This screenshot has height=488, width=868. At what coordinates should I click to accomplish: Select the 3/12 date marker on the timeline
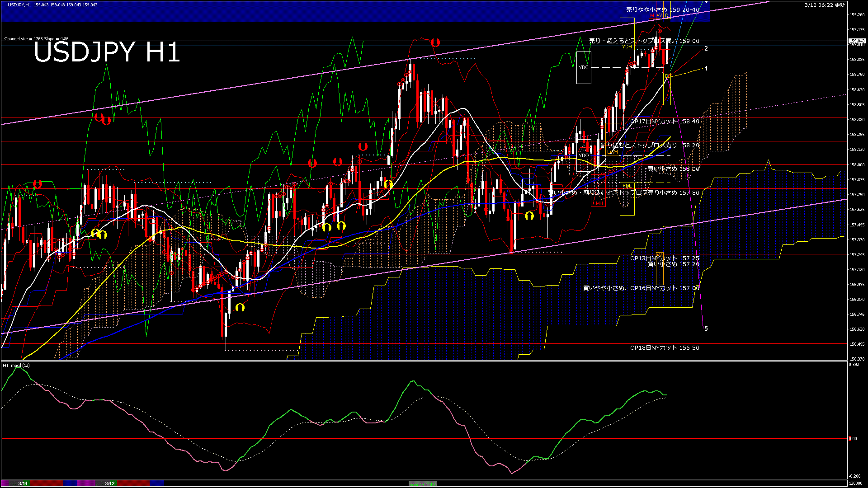(x=110, y=483)
